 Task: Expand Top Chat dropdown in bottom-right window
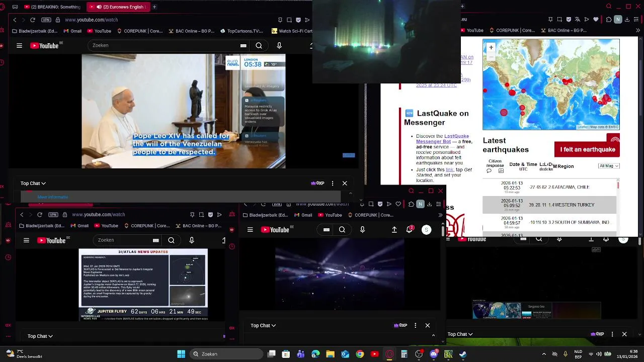(460, 334)
